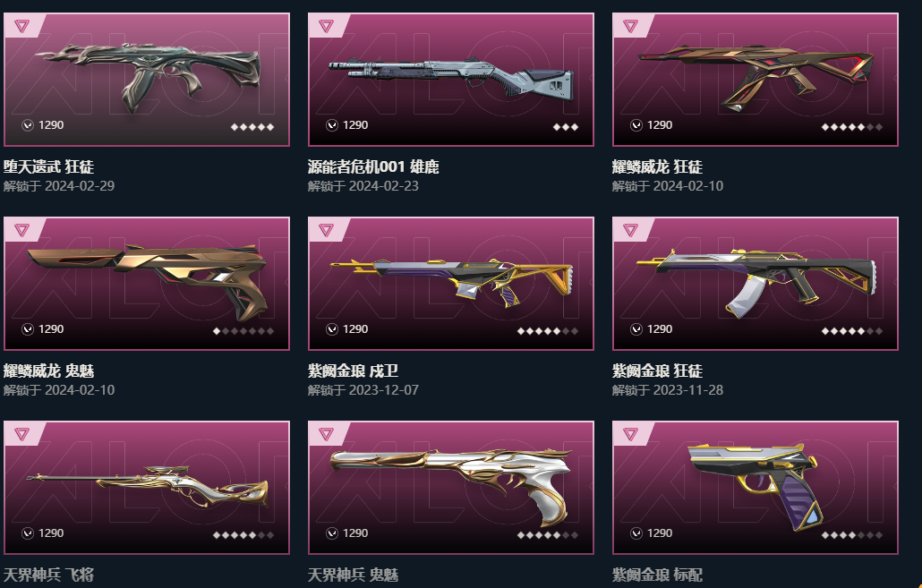Click upgrade level diamonds on 耀鳞威龙 鬼魅 card

[x=243, y=331]
